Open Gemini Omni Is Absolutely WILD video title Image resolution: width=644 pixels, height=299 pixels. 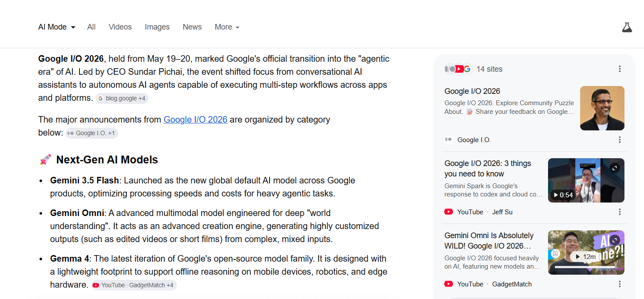[x=489, y=241]
